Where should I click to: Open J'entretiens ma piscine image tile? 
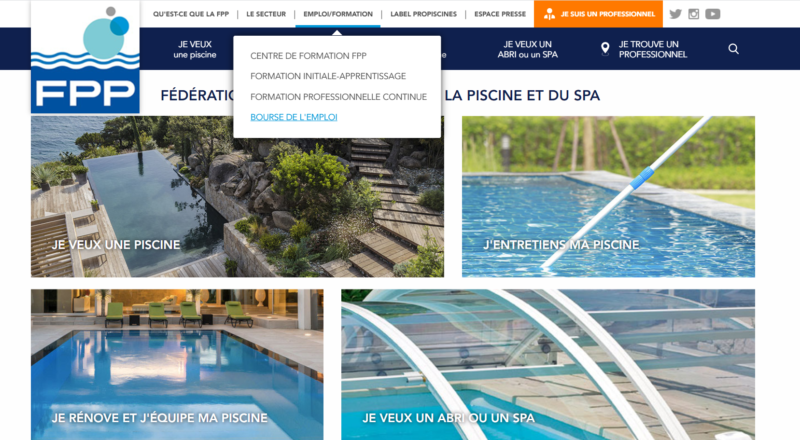tap(608, 197)
